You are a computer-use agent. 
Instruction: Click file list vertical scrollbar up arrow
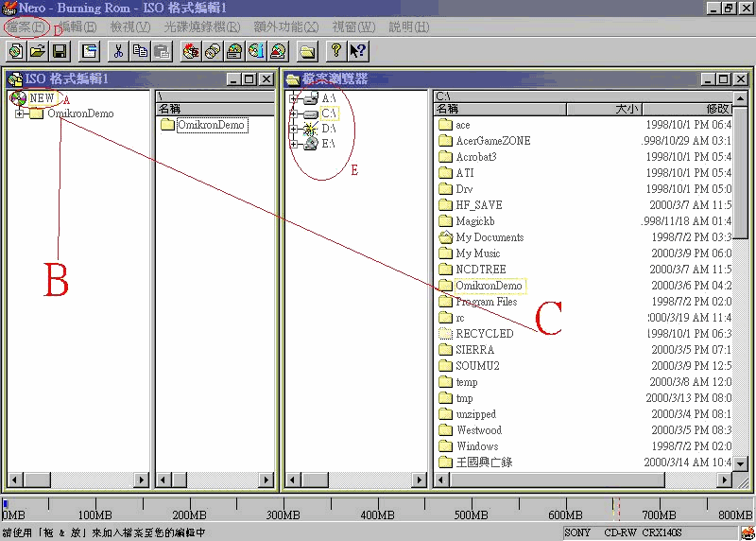pyautogui.click(x=740, y=99)
